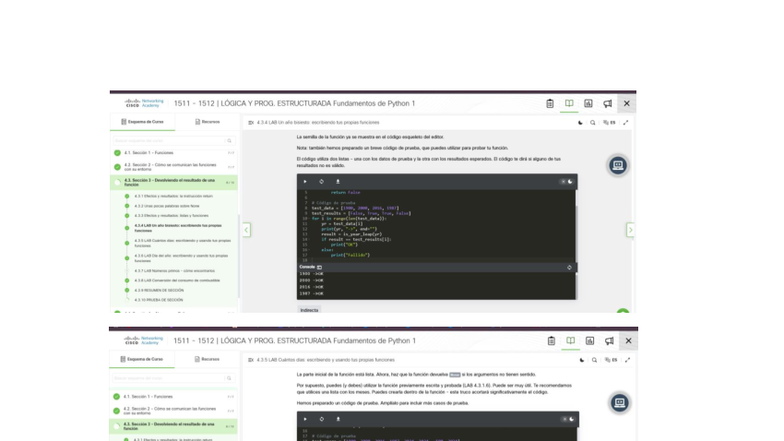Download code from the upper editor
The height and width of the screenshot is (441, 784).
(x=337, y=182)
